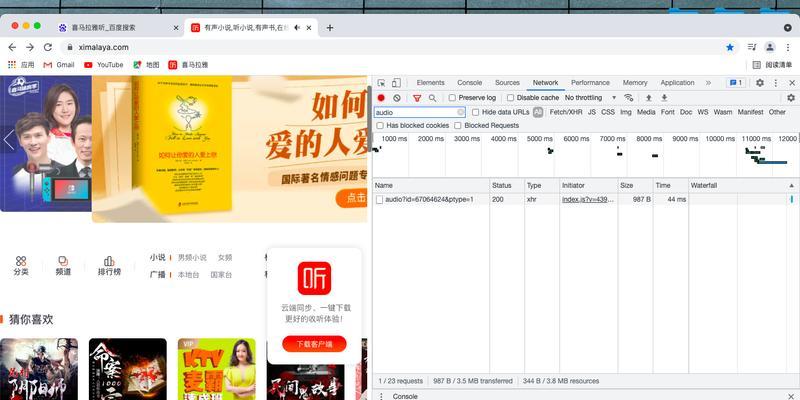Open No throttling dropdown
Viewport: 800px width, 400px height.
[590, 97]
